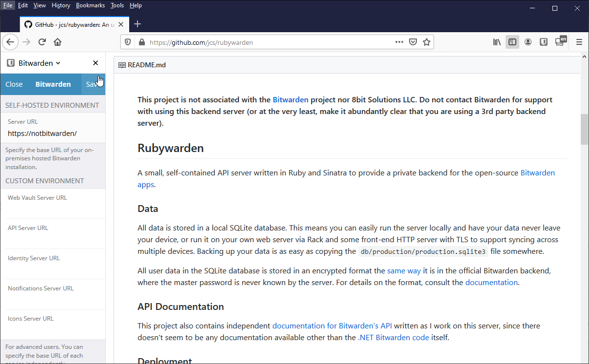This screenshot has width=589, height=364.
Task: Click the API Server URL field
Action: point(53,233)
